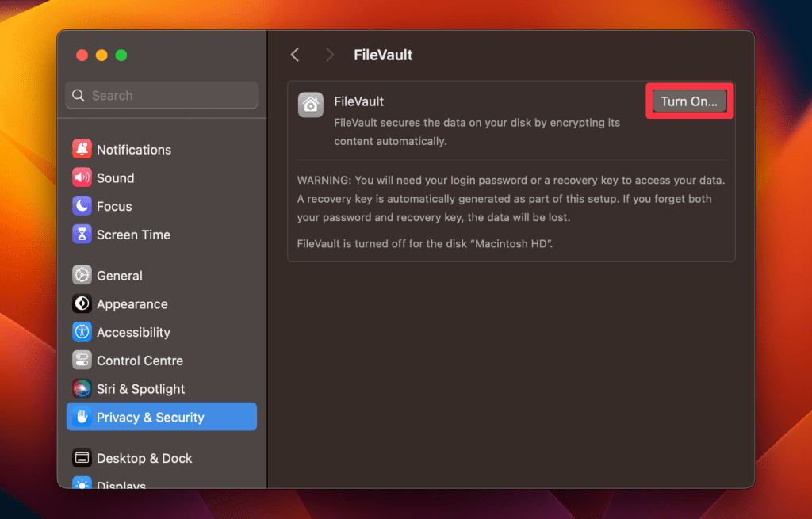Click the General gear icon
Screen dimensions: 812x519
point(82,276)
